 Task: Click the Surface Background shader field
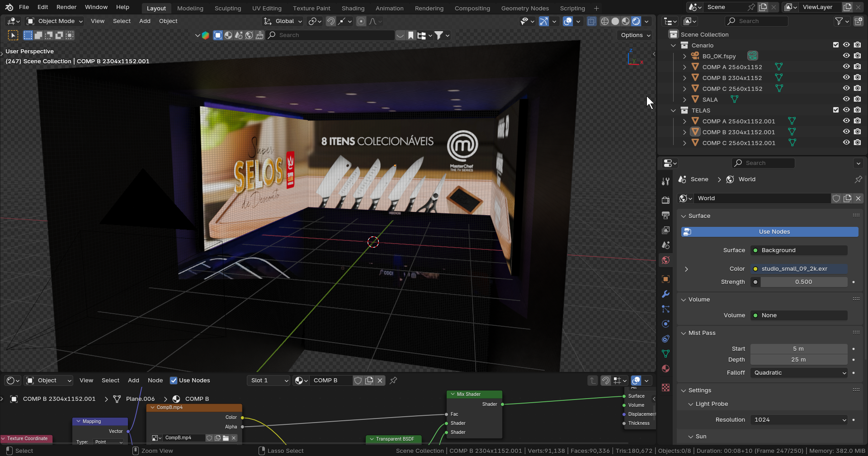pos(799,250)
